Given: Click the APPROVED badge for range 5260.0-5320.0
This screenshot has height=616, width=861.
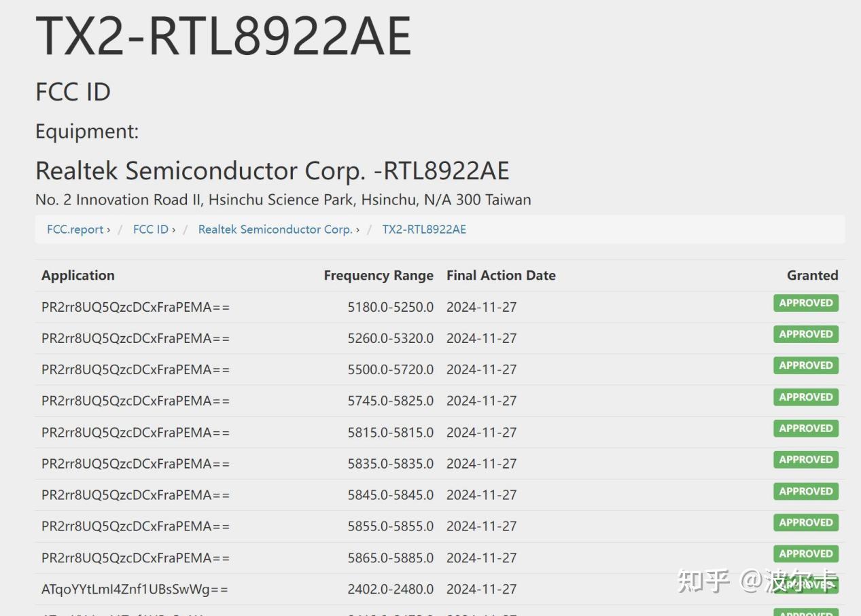Looking at the screenshot, I should pyautogui.click(x=805, y=334).
